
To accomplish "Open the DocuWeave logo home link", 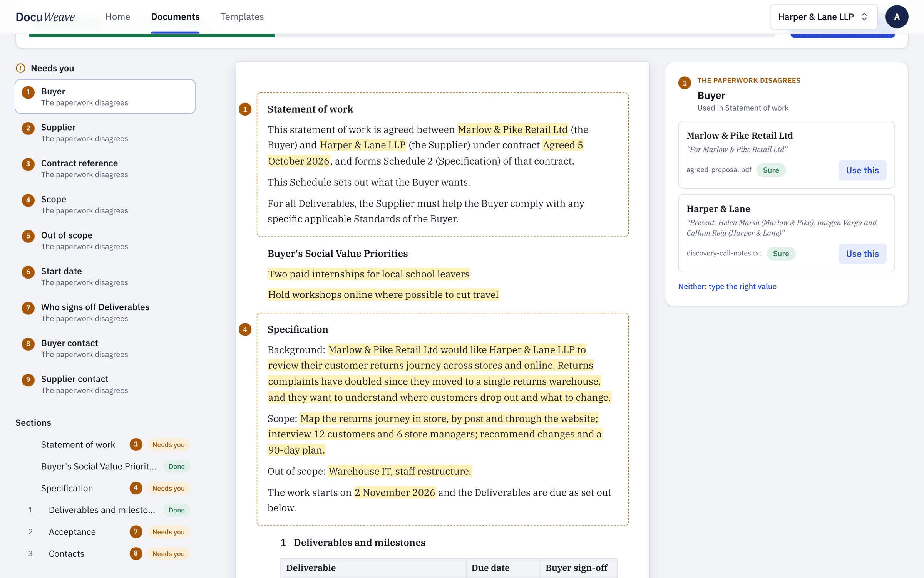I will click(45, 17).
